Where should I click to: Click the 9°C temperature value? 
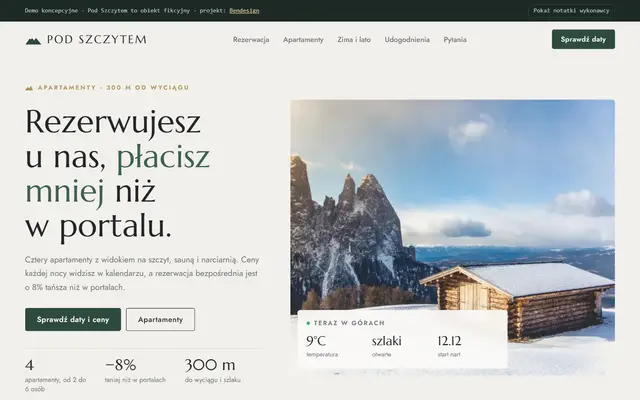click(x=316, y=341)
